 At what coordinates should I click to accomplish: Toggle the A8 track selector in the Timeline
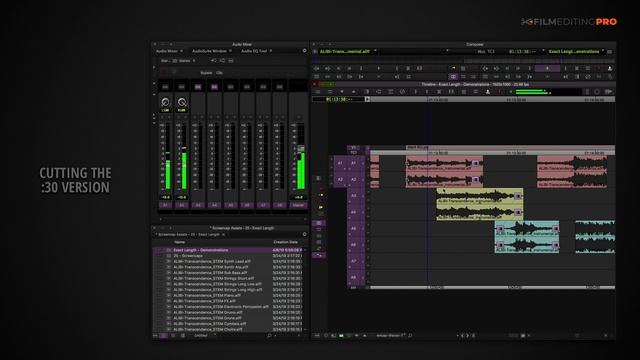pos(354,277)
